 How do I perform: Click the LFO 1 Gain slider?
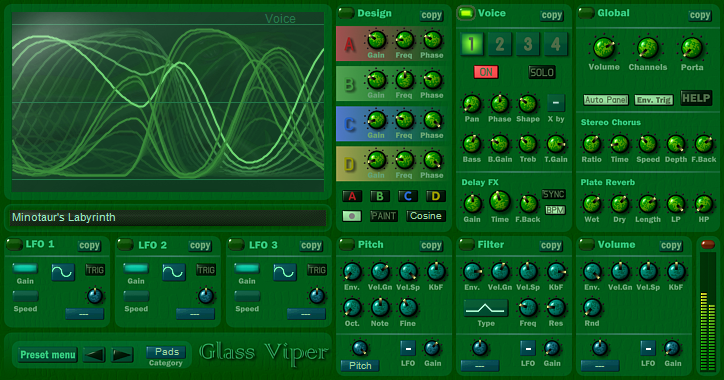25,268
